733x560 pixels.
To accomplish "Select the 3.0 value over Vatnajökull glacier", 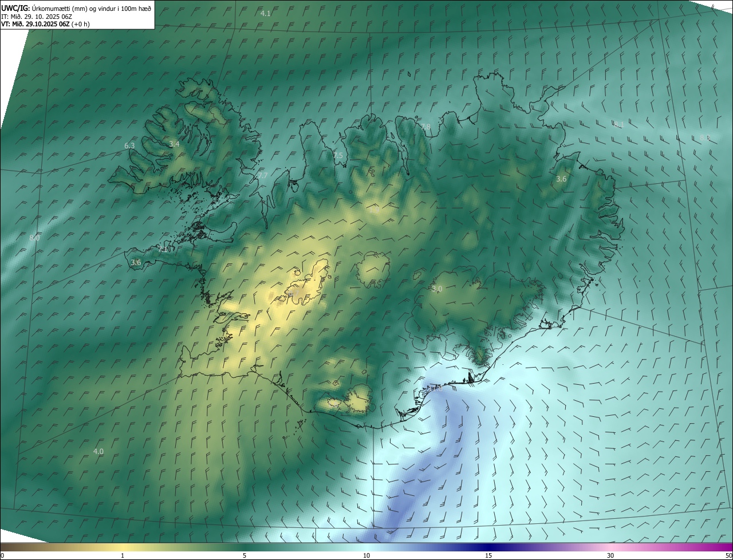I will pyautogui.click(x=437, y=289).
